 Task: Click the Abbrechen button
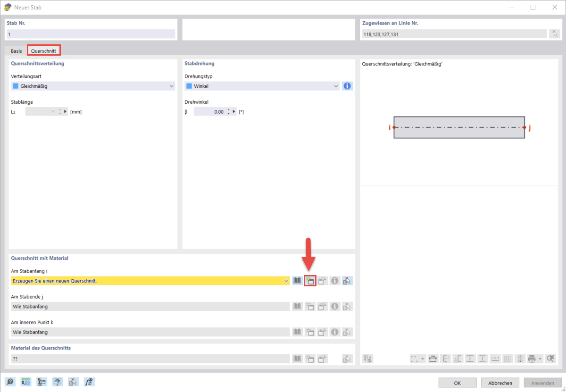[500, 383]
